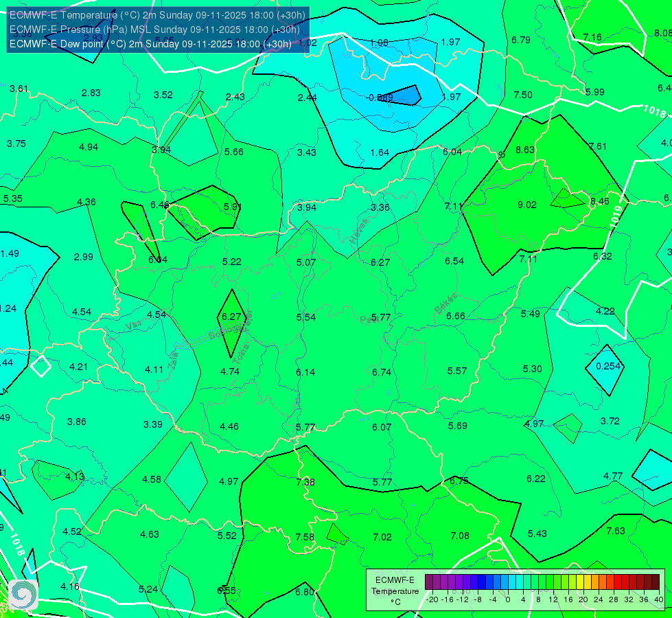The width and height of the screenshot is (672, 618).
Task: Click the 1019 isobar label
Action: [616, 216]
